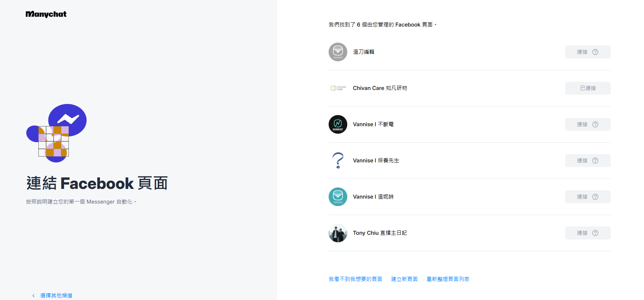Click the Chivan Care 知凡研物 page name
The image size is (644, 300).
[380, 88]
